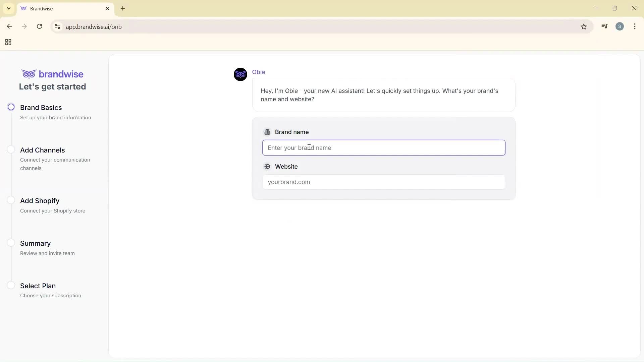Open a new browser tab
The height and width of the screenshot is (362, 644).
click(x=123, y=8)
